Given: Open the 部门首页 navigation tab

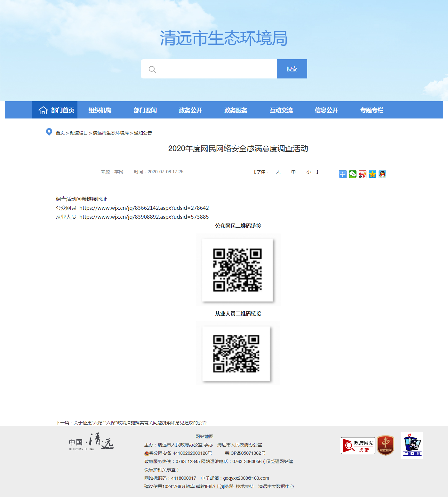Looking at the screenshot, I should (55, 110).
